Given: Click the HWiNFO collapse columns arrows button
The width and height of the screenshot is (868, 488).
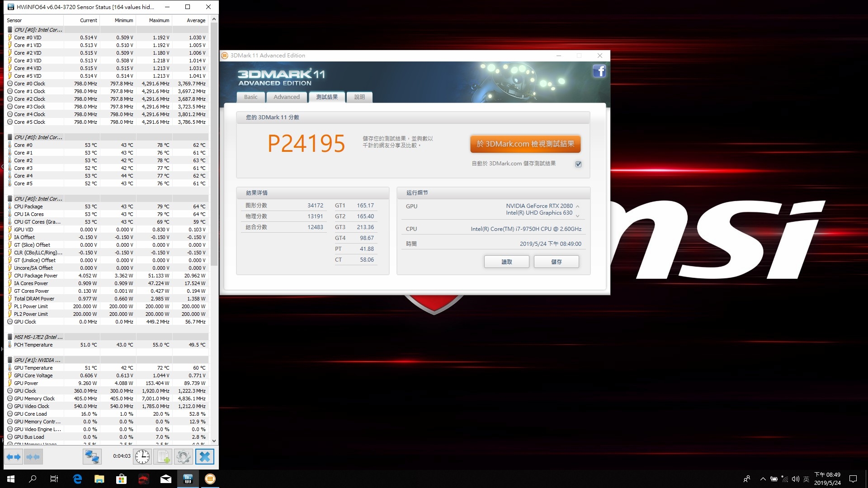Looking at the screenshot, I should (33, 457).
